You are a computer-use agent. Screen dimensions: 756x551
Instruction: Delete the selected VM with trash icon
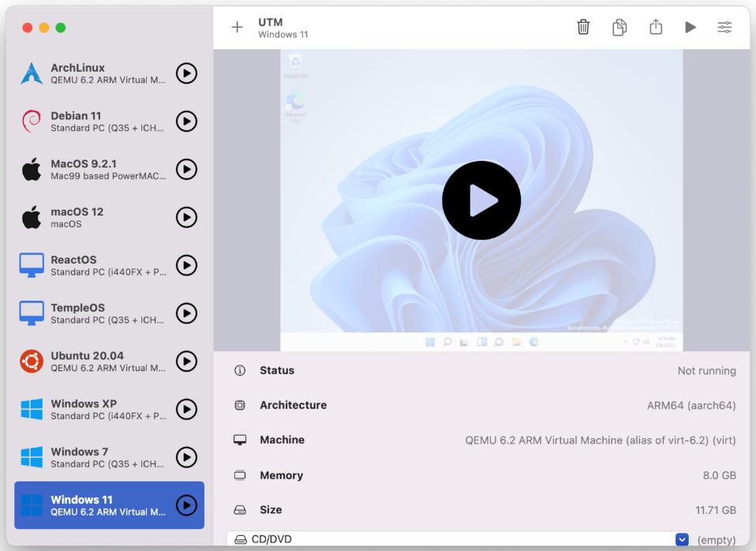point(583,28)
